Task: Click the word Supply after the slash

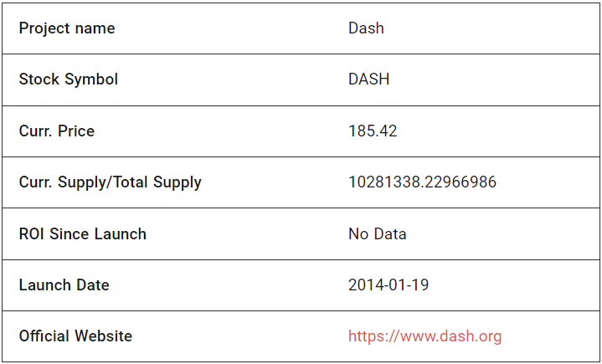Action: pos(177,182)
